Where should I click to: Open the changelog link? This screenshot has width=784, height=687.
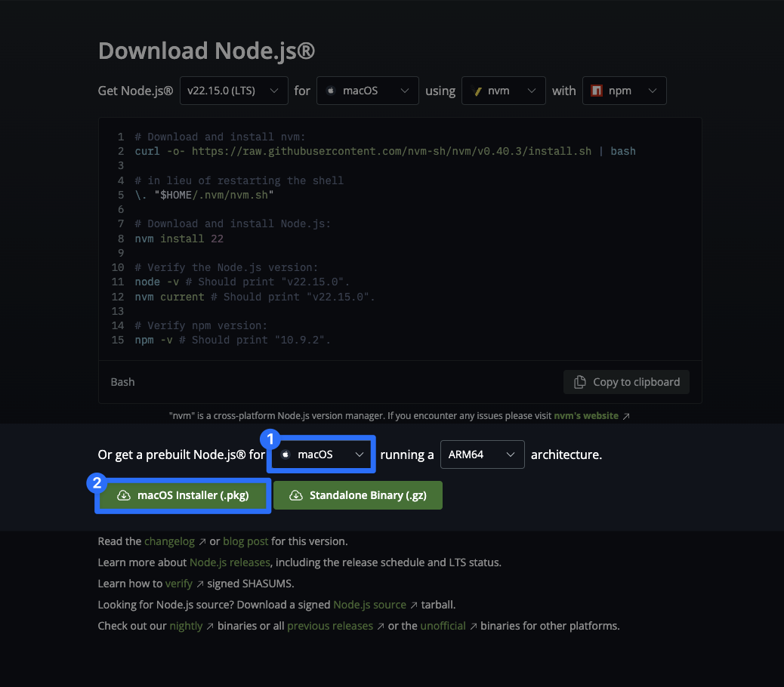click(169, 541)
